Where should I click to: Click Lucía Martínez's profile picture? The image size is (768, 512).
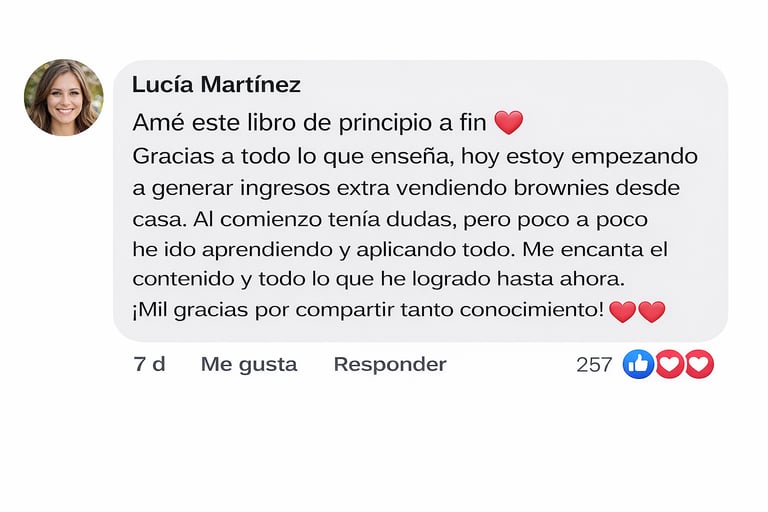[x=63, y=97]
